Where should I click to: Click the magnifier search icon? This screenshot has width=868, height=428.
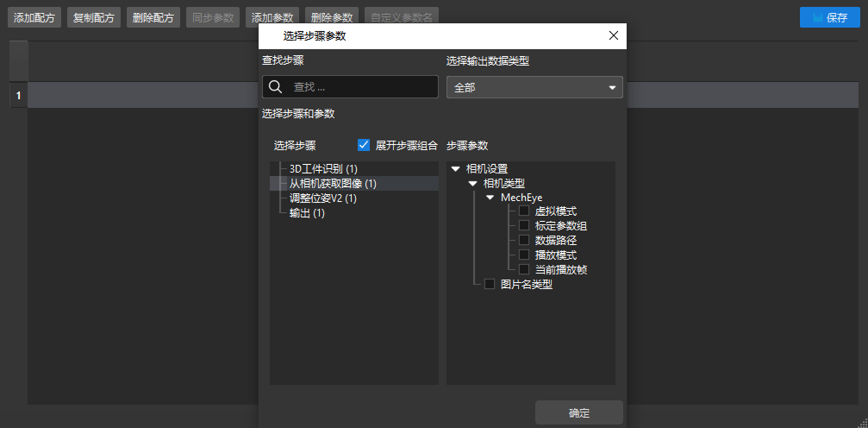point(275,87)
